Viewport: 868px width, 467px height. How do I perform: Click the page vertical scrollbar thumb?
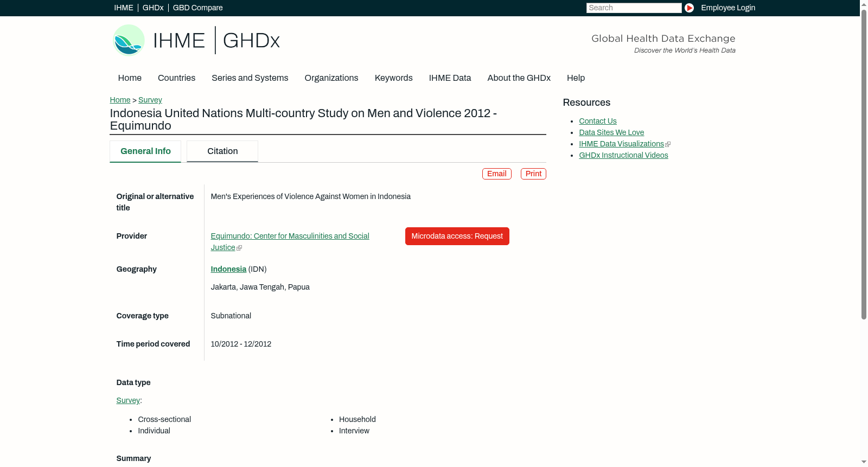[x=864, y=164]
